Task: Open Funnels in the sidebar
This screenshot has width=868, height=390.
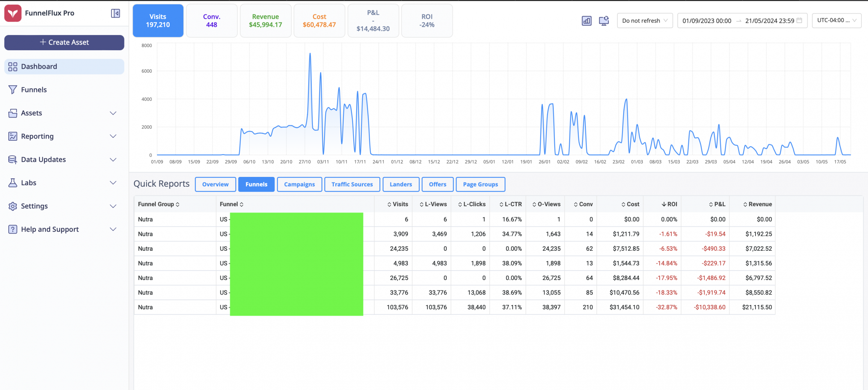Action: click(64, 90)
